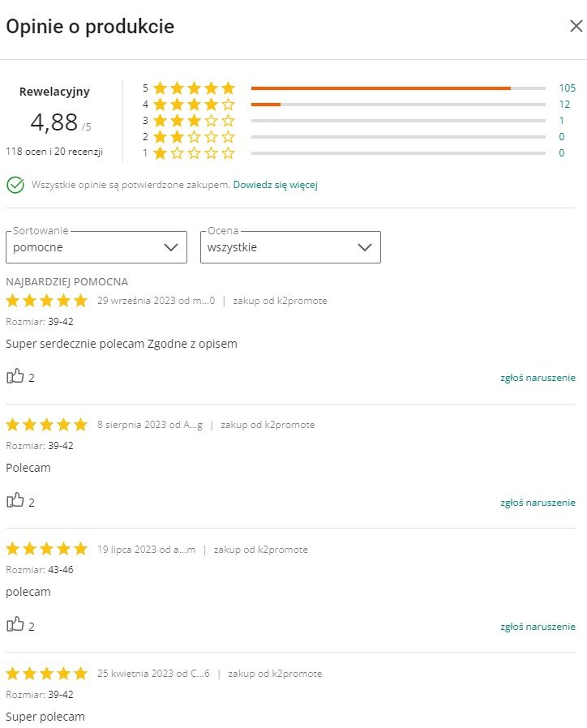Click the 3-star rating row stars

tap(194, 120)
